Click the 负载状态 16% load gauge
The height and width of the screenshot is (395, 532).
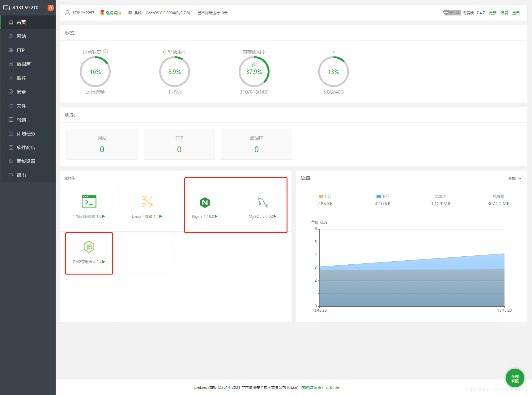95,72
